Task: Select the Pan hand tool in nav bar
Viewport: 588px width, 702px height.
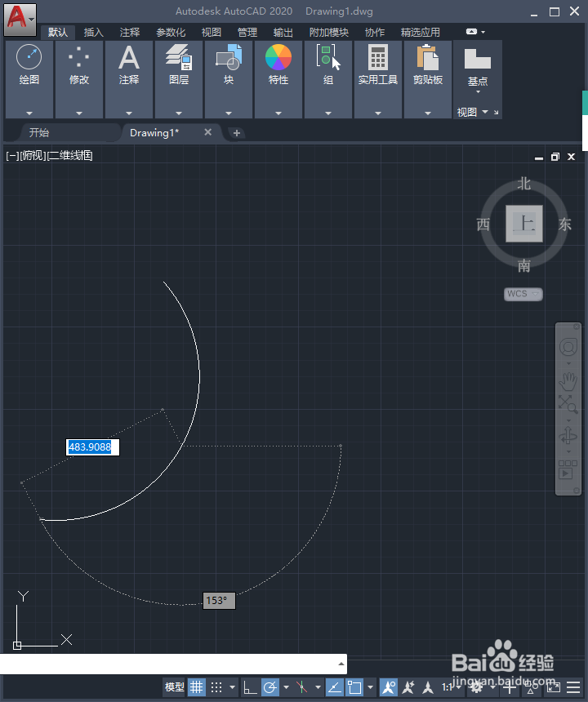Action: pyautogui.click(x=568, y=381)
